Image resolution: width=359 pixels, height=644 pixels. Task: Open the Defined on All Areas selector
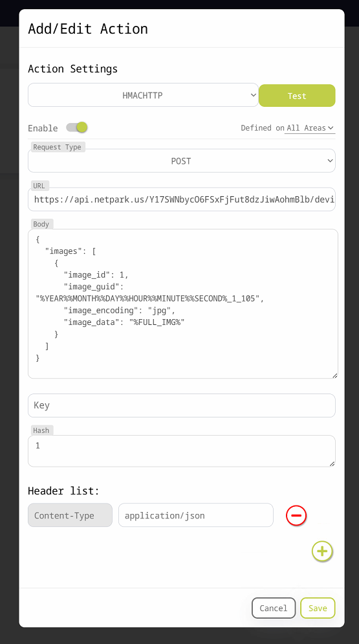pyautogui.click(x=310, y=128)
